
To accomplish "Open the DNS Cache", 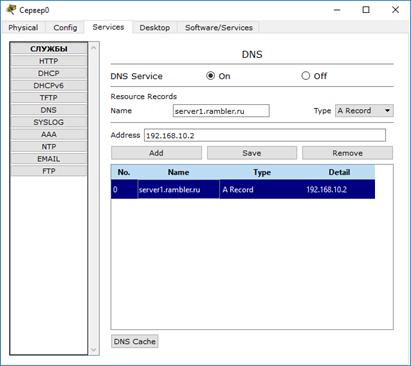I will tap(135, 341).
